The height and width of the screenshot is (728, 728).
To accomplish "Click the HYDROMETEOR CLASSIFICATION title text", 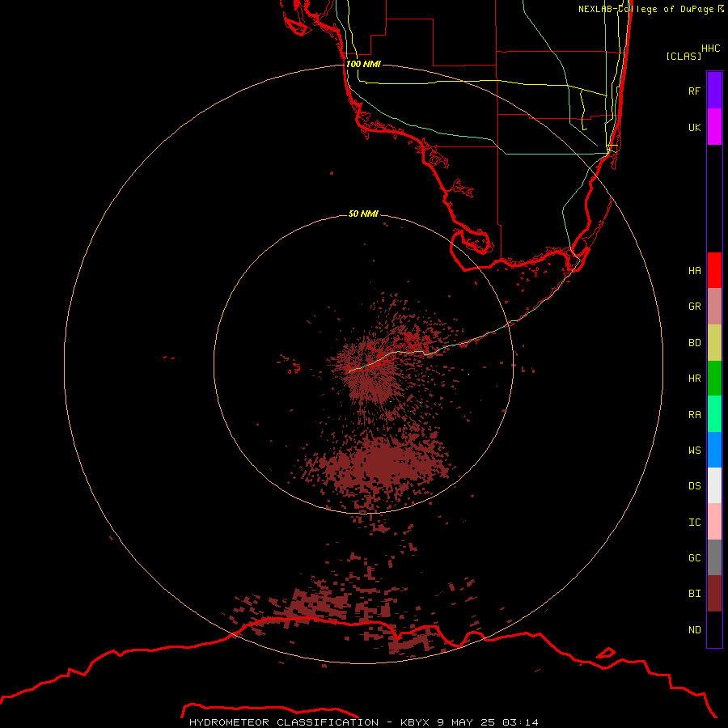I will 284,722.
